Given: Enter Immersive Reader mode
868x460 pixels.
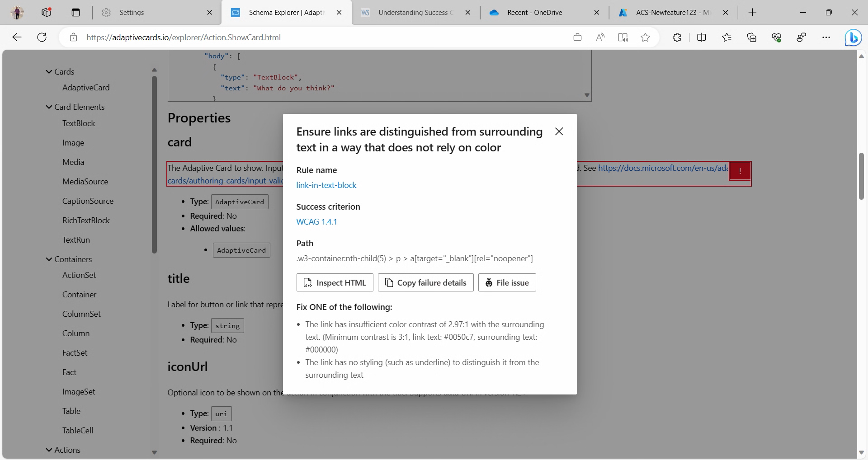Looking at the screenshot, I should [x=623, y=38].
